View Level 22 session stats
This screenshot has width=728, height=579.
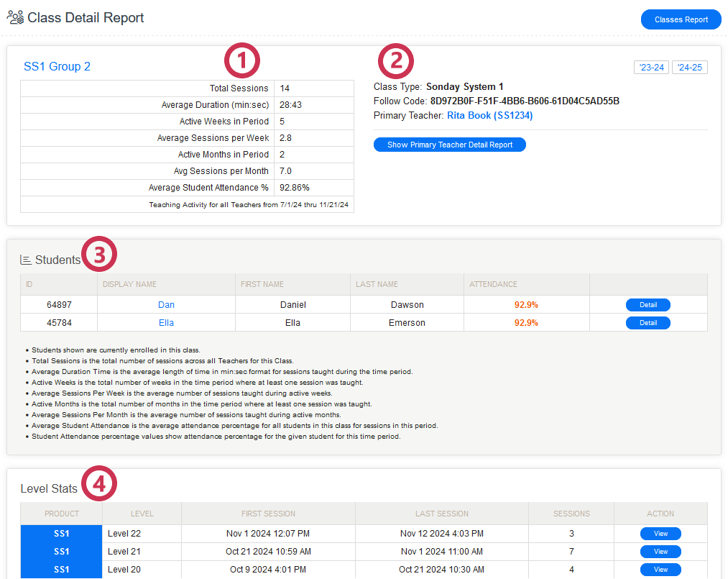click(x=660, y=534)
